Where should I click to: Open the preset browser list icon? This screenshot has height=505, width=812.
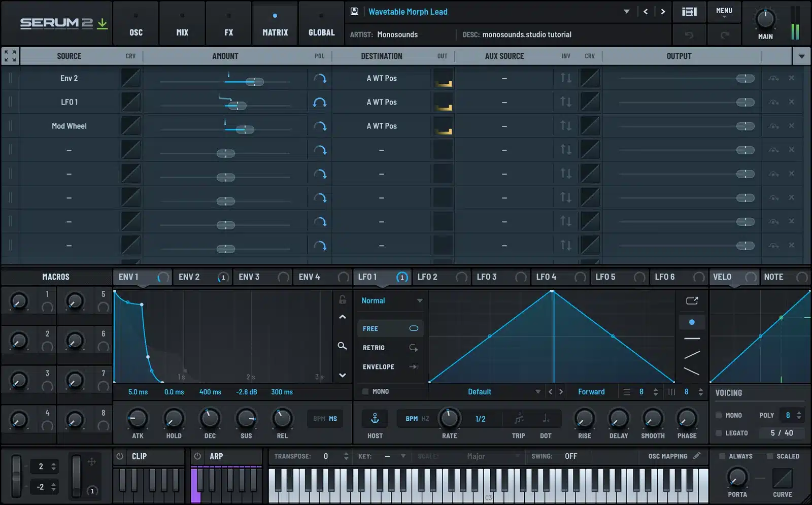pos(689,11)
